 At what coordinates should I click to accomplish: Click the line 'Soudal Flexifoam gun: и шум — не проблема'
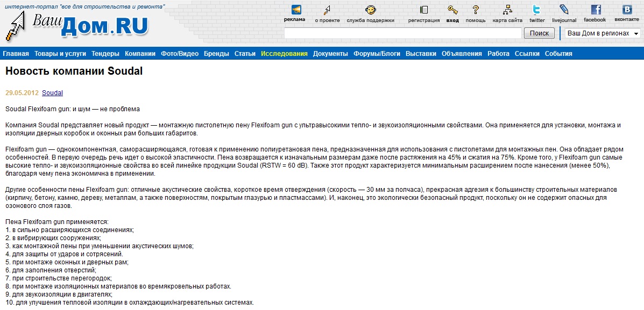pyautogui.click(x=73, y=110)
